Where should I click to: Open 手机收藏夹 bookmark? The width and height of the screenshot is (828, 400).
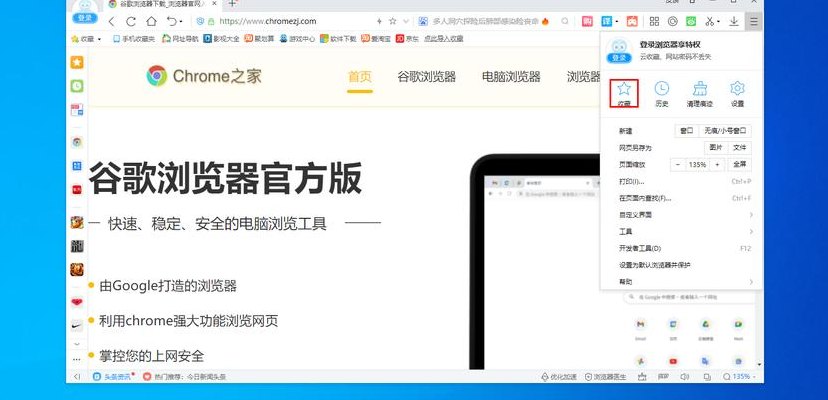pos(135,39)
